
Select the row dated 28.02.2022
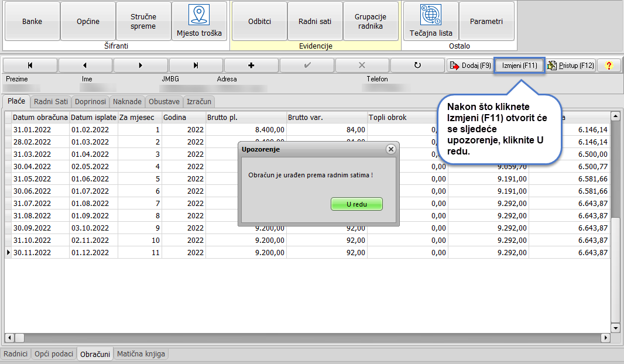click(307, 142)
